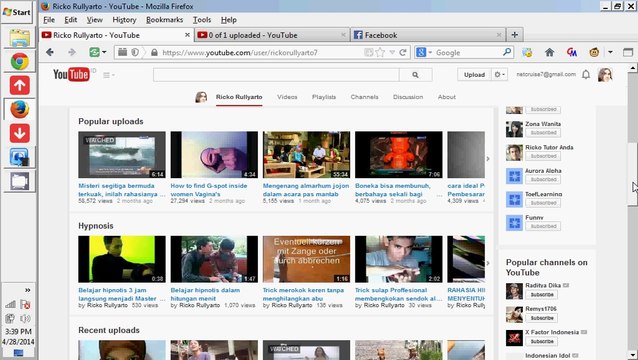Open the toolbar overflow dropdown arrow
Viewport: 638px width, 360px height.
click(610, 52)
